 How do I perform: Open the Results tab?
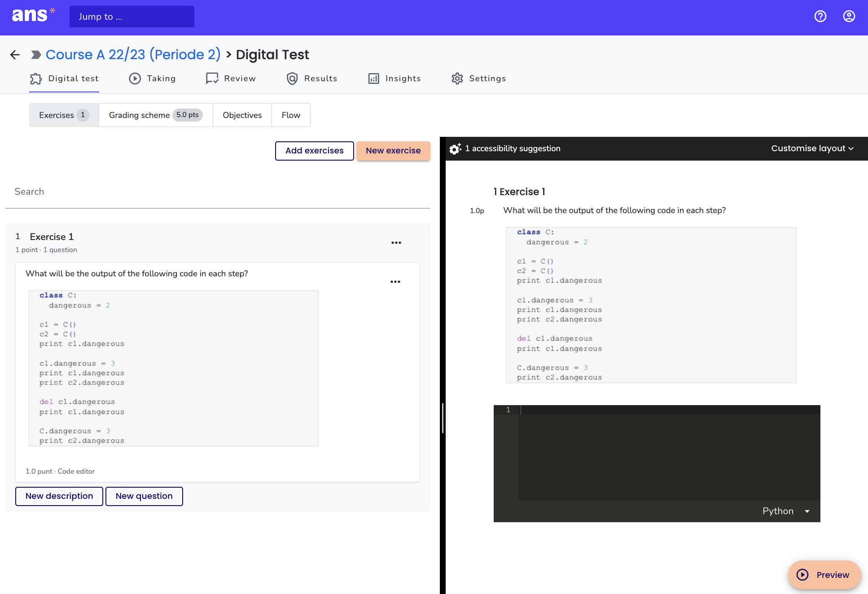pyautogui.click(x=312, y=79)
